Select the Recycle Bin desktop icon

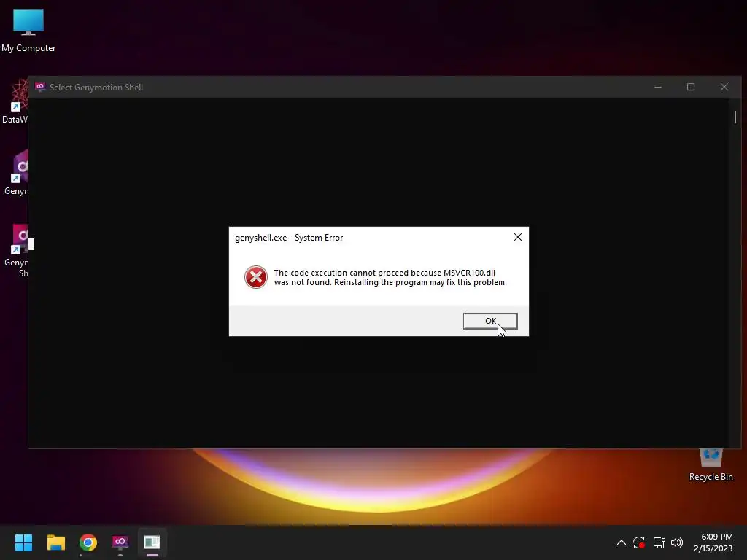tap(711, 464)
